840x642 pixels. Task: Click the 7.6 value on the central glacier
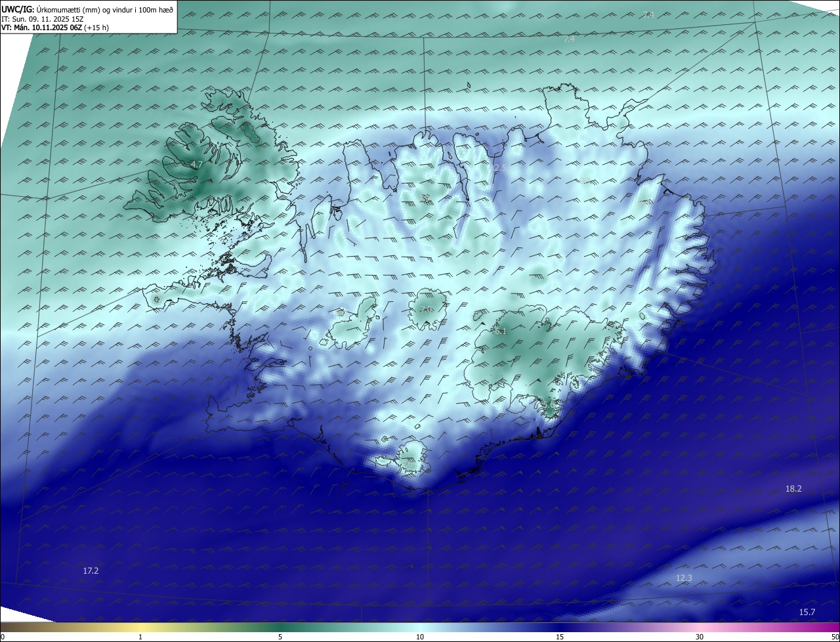pyautogui.click(x=426, y=310)
